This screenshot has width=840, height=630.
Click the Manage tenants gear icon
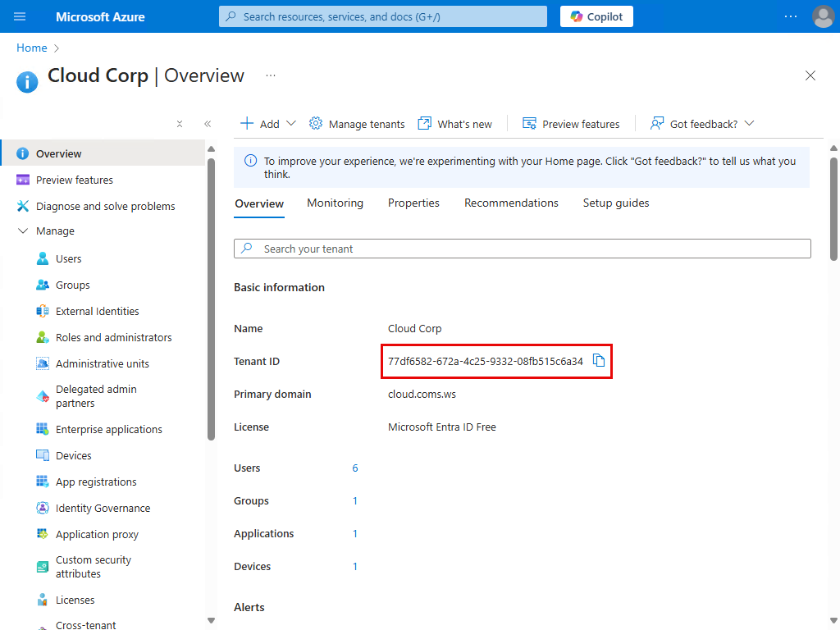click(316, 124)
